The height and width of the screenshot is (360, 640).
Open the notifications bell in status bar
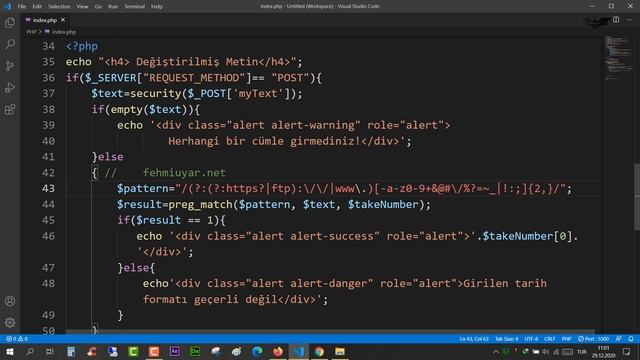coord(631,339)
